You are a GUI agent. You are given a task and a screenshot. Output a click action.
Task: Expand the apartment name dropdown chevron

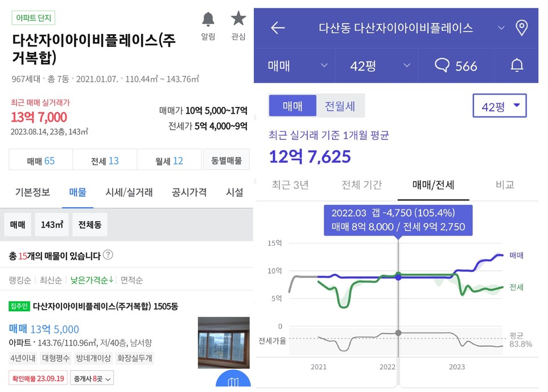click(501, 28)
